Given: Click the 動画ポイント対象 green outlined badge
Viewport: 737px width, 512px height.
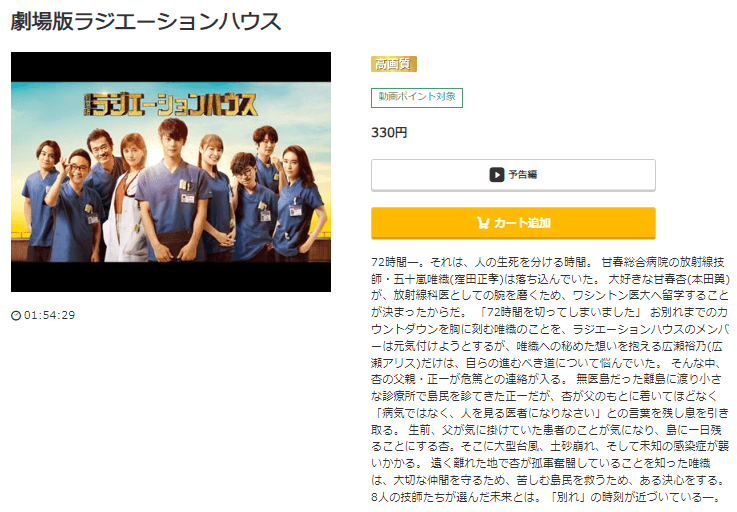Looking at the screenshot, I should tap(417, 97).
